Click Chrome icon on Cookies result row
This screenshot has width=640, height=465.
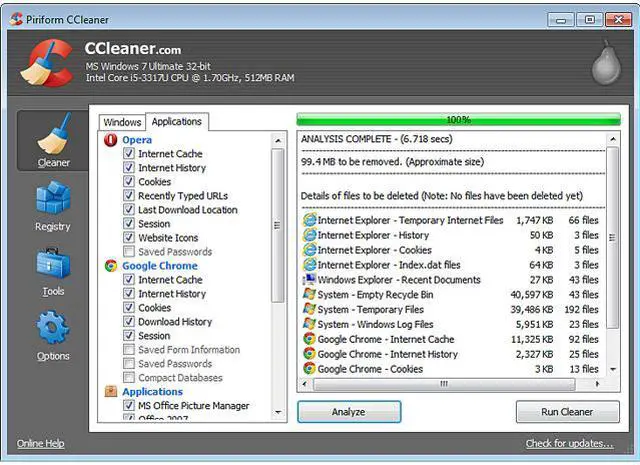(x=309, y=369)
